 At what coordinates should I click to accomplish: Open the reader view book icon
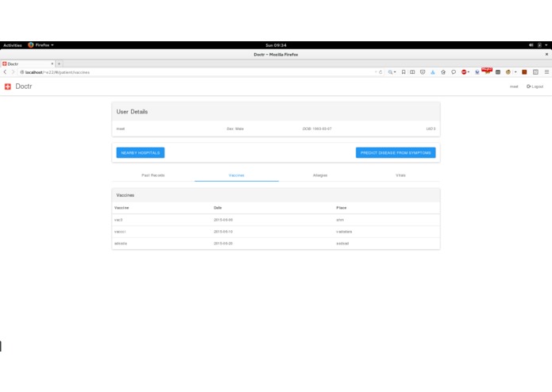(412, 72)
